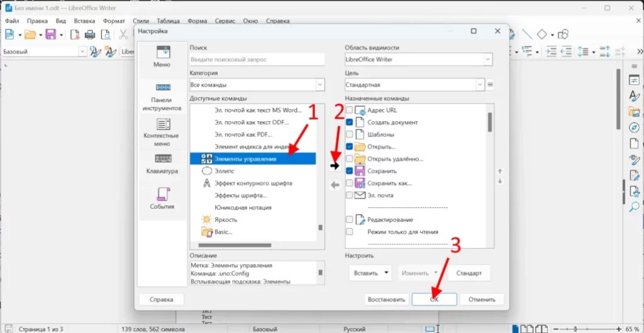Click the New document icon in Writer toolbar
Viewport: 644px width, 333px height.
[x=9, y=35]
